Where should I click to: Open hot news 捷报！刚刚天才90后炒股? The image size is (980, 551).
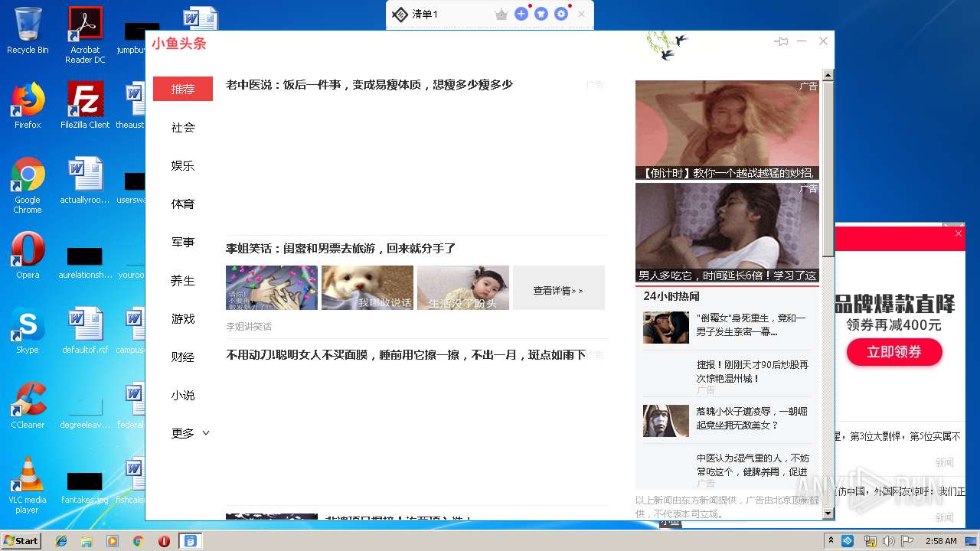(752, 372)
